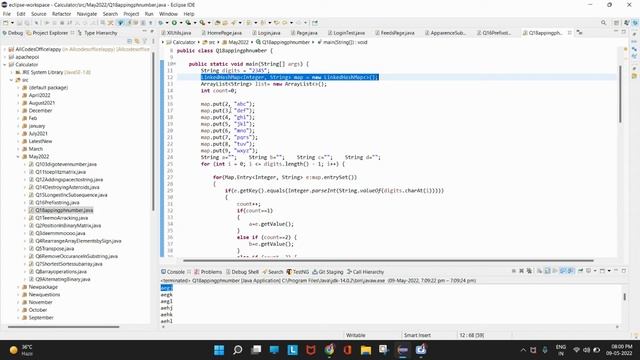Viewport: 640px width, 360px height.
Task: Click the main(String[]) breadcrumb segment
Action: pos(342,42)
